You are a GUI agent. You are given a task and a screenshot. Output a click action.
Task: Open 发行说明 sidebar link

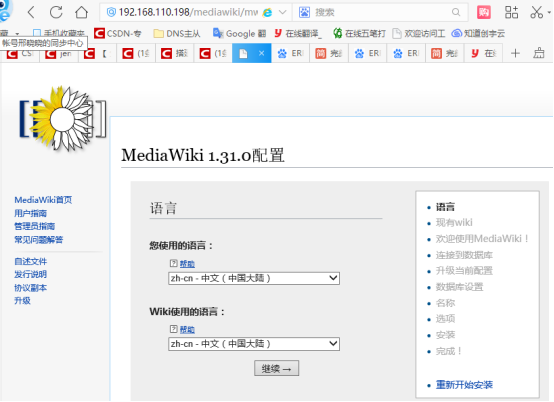point(30,274)
